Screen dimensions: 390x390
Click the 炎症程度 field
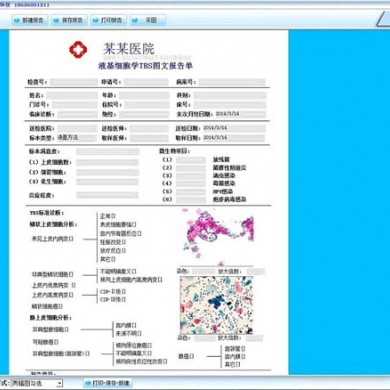107,195
